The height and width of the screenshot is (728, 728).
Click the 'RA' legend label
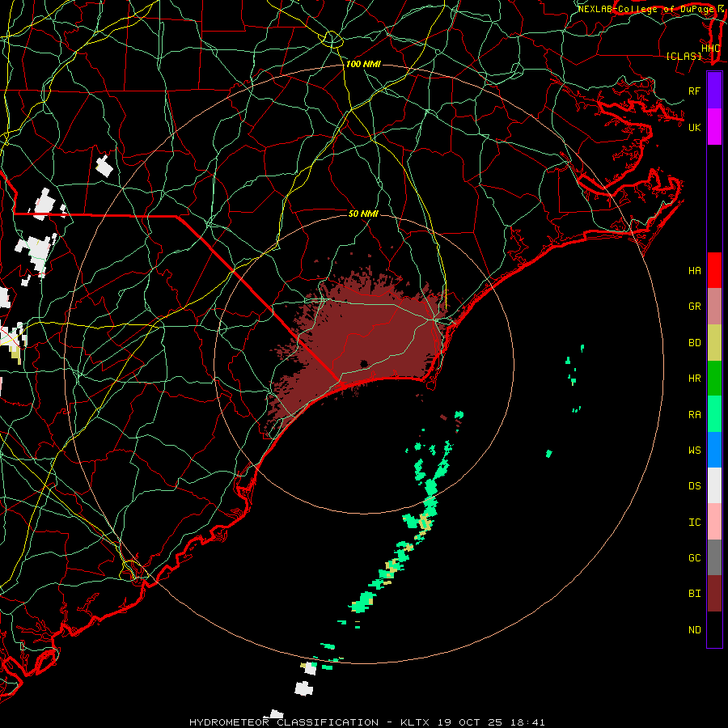click(x=694, y=414)
